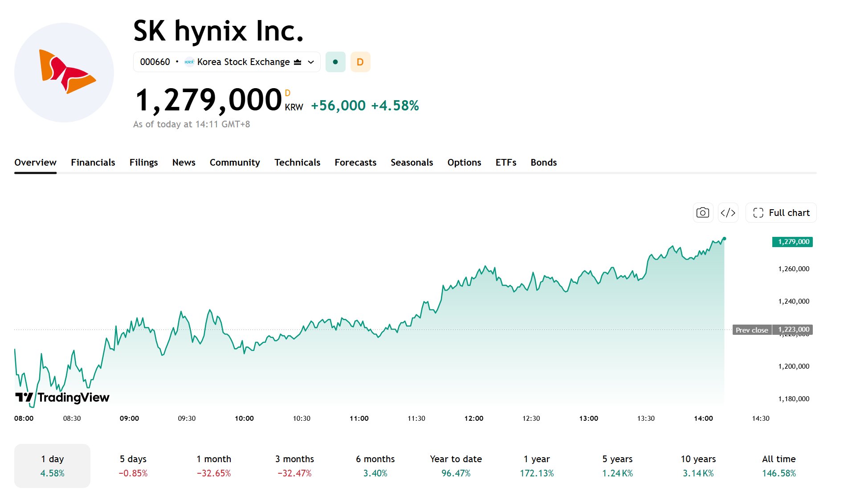This screenshot has width=848, height=504.
Task: Open the Bonds tab
Action: (544, 163)
